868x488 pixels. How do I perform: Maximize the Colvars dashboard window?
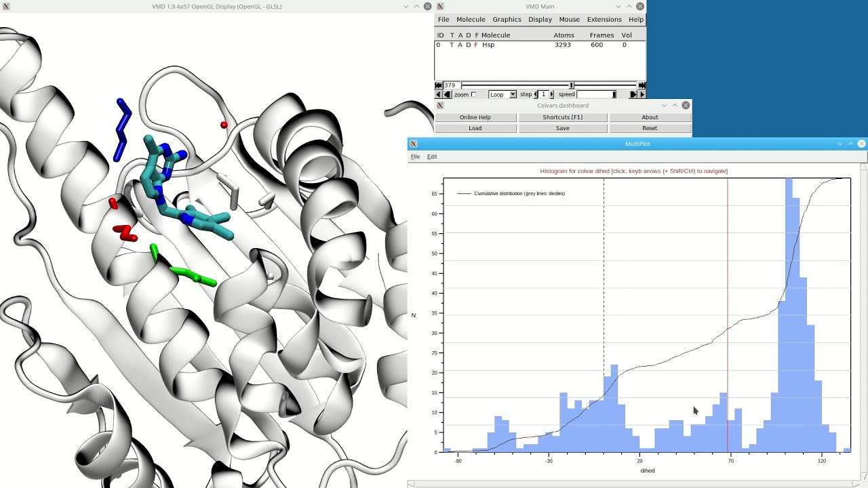[675, 105]
